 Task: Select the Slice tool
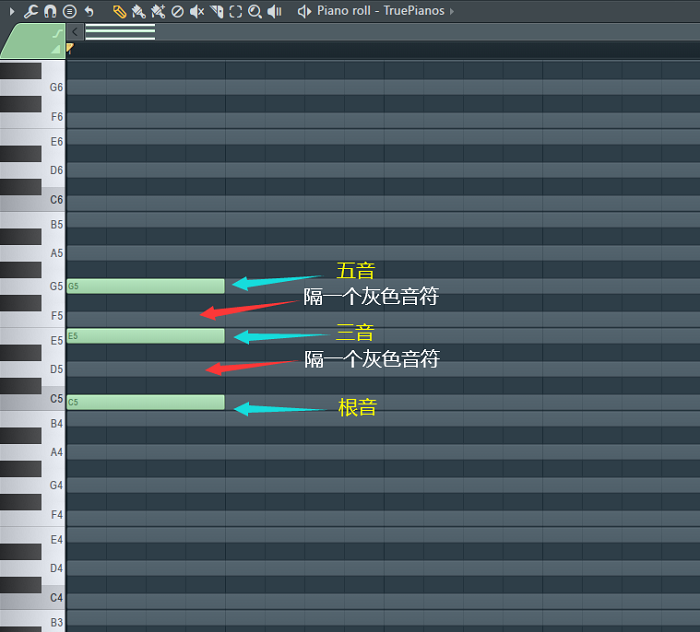pos(217,11)
